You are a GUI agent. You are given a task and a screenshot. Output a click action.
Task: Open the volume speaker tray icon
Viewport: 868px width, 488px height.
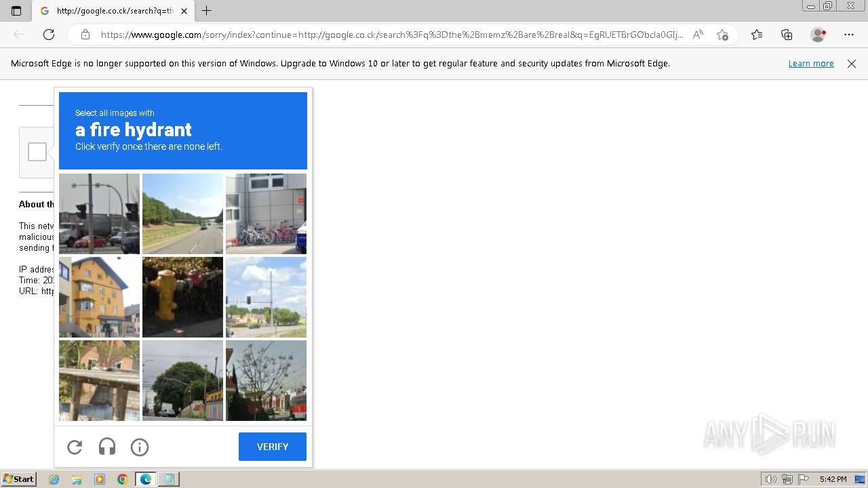771,479
